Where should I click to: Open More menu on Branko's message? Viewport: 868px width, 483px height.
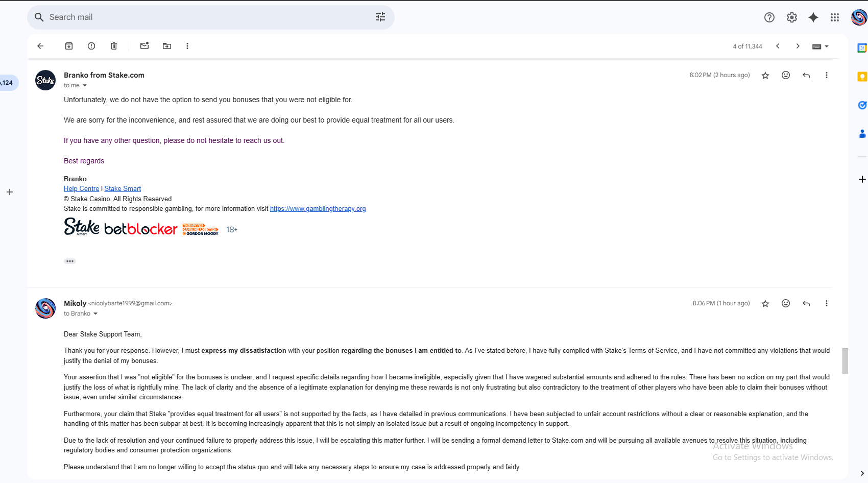[827, 75]
